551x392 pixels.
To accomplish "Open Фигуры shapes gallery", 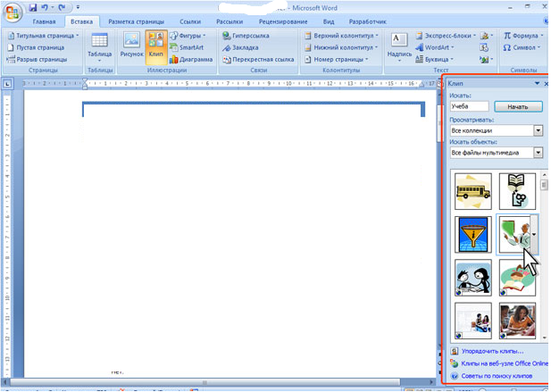I will [x=188, y=36].
